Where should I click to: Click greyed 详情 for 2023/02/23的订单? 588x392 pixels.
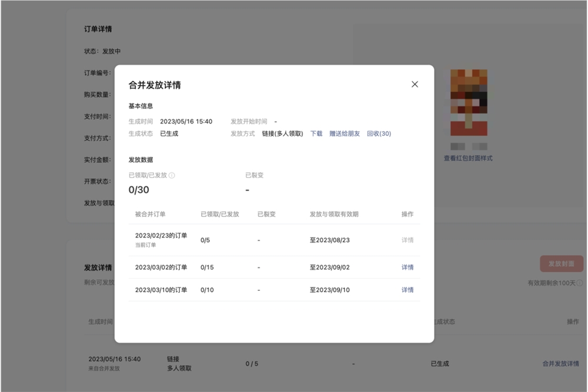tap(407, 240)
